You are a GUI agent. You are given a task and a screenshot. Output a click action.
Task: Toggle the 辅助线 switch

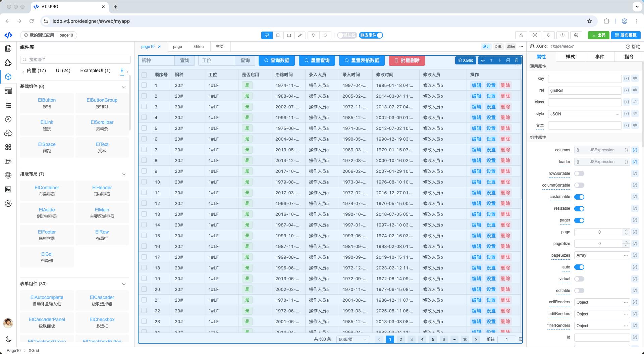(347, 35)
